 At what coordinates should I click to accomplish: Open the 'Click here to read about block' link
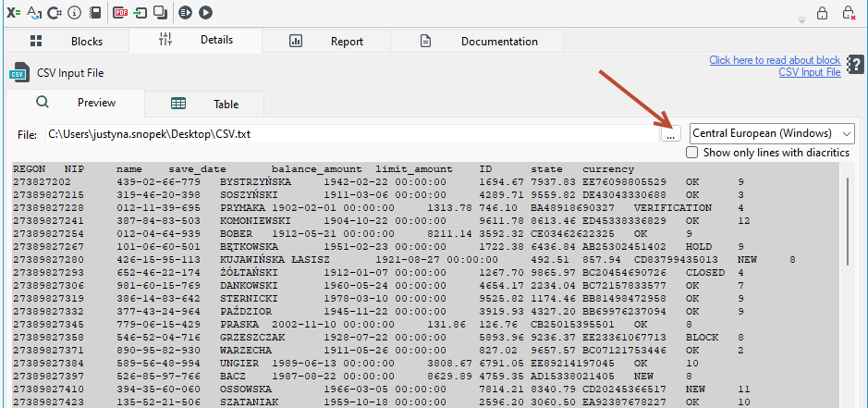click(775, 60)
